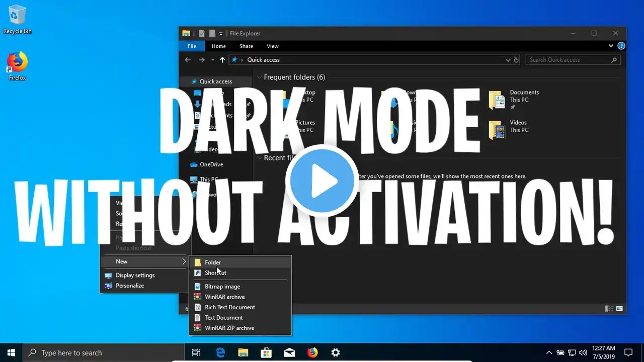
Task: Select This PC in the navigation pane
Action: [209, 179]
